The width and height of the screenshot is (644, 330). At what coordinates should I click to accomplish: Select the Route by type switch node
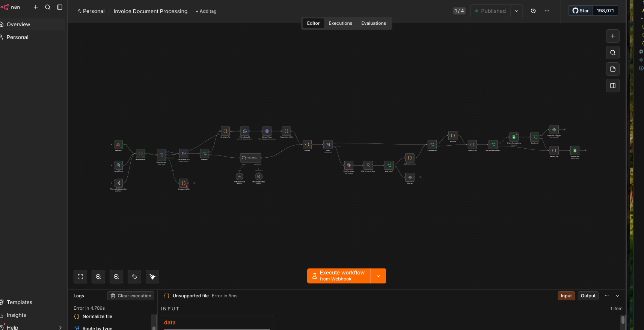(161, 155)
